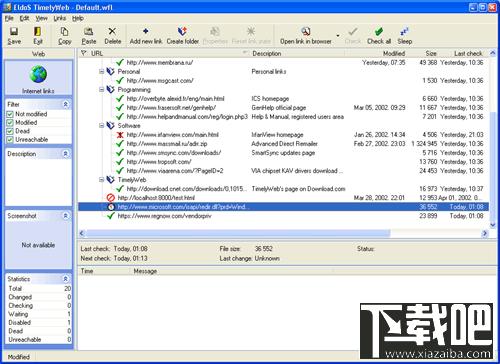500x364 pixels.
Task: Click the horizontal scrollbar thumb in URL list
Action: pyautogui.click(x=238, y=233)
